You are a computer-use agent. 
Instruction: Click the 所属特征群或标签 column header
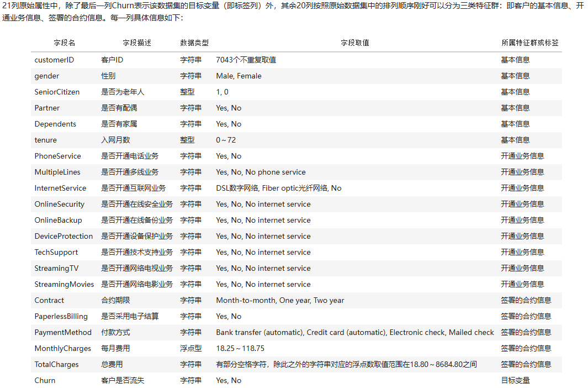(x=530, y=43)
